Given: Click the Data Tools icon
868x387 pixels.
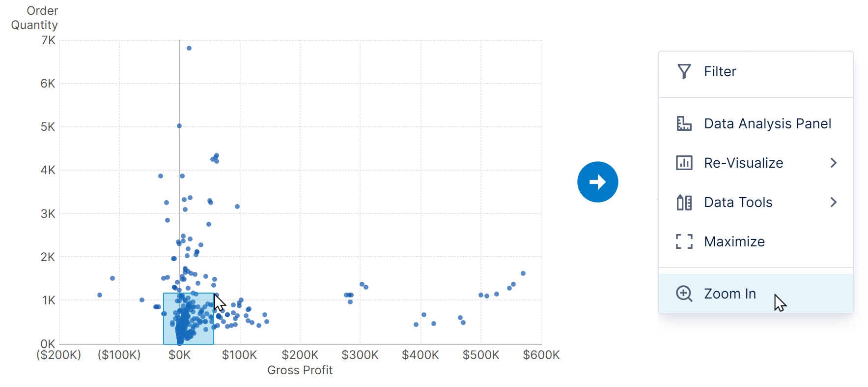Looking at the screenshot, I should click(x=684, y=202).
